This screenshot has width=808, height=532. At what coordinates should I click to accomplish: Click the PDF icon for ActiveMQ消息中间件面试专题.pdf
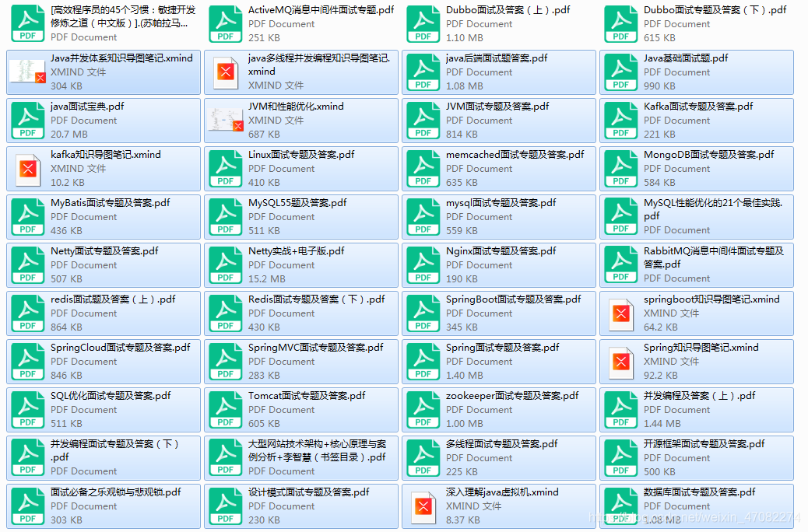click(226, 23)
